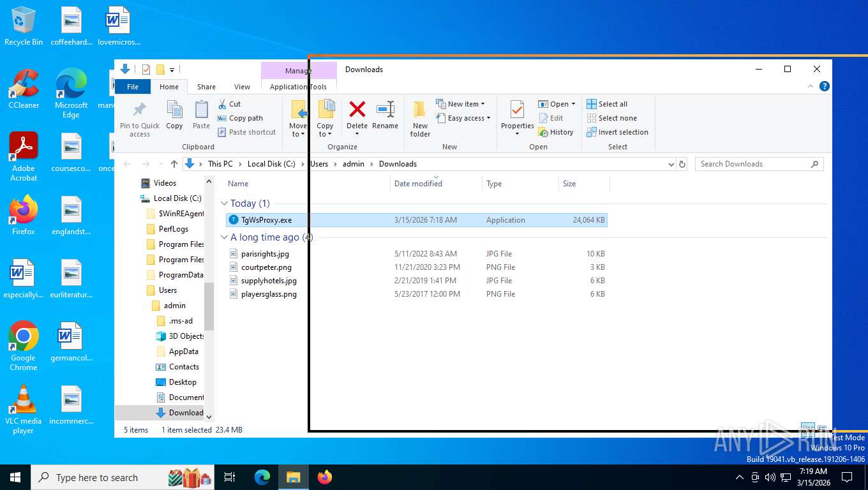868x490 pixels.
Task: Open the File menu tab
Action: pyautogui.click(x=133, y=87)
